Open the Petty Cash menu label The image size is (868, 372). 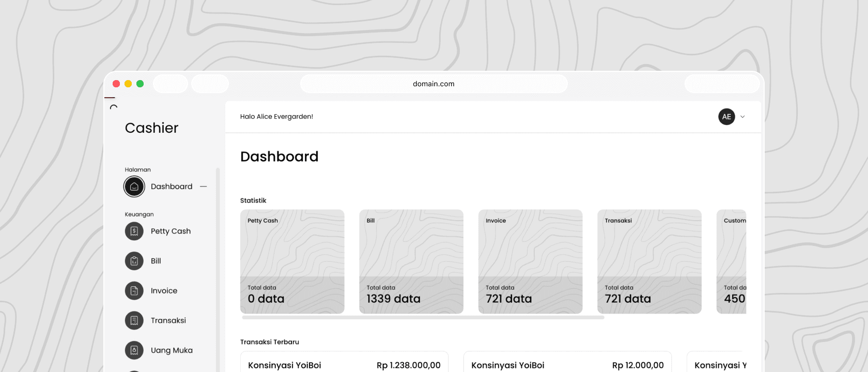click(x=171, y=231)
